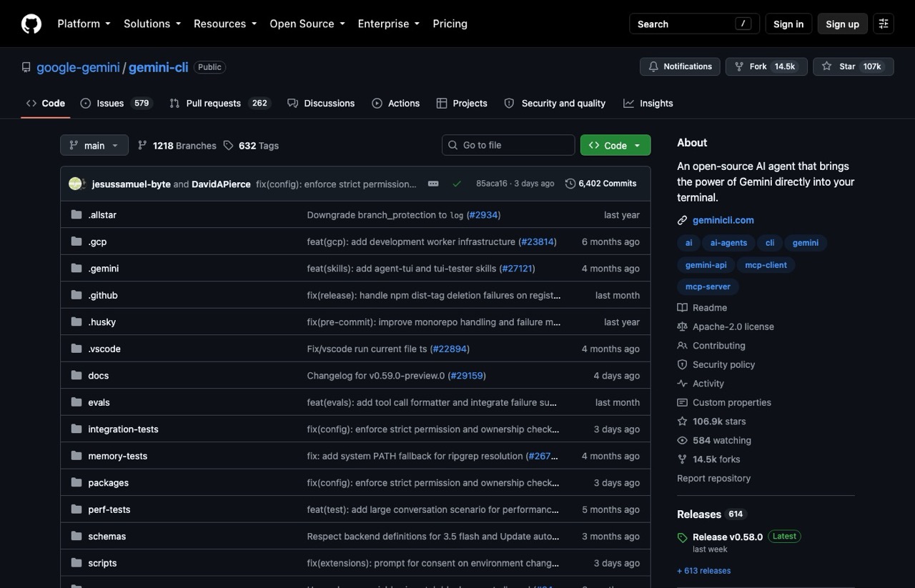Open the Security and quality tab
The height and width of the screenshot is (588, 915).
555,104
